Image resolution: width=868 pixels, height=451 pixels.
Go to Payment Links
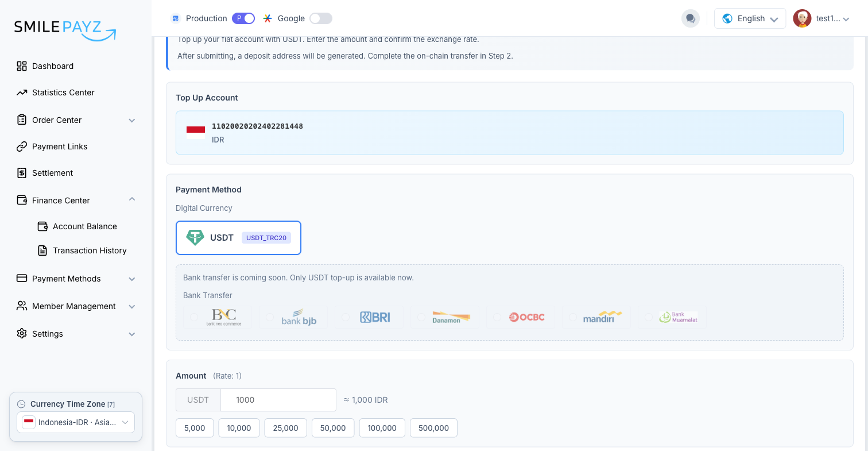[x=60, y=147]
